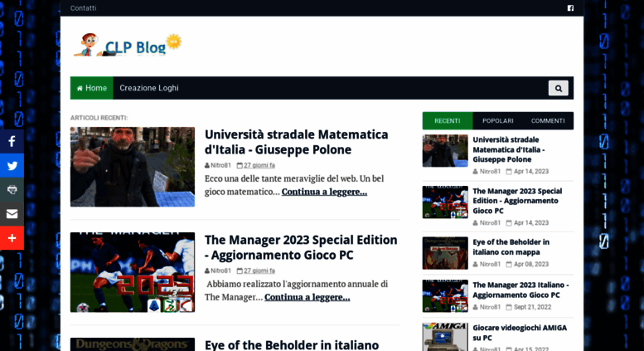Click date Sept 21, 2022 in sidebar
Image resolution: width=644 pixels, height=351 pixels.
point(532,307)
